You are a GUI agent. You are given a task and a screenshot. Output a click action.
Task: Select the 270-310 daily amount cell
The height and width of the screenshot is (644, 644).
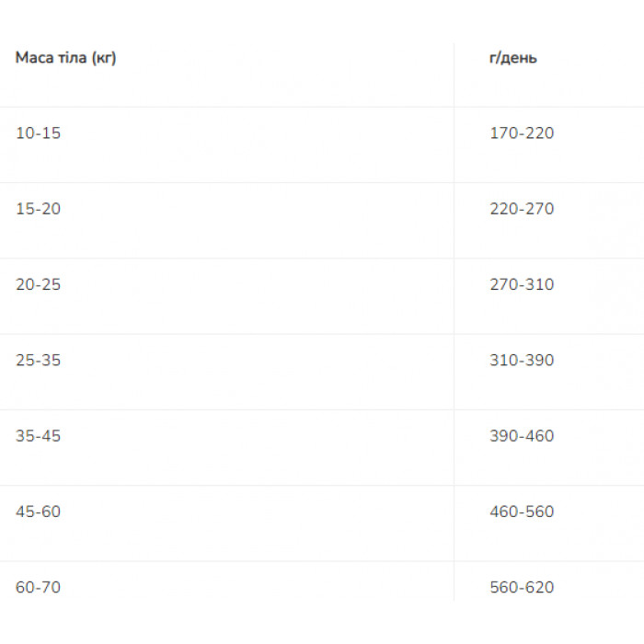pyautogui.click(x=522, y=284)
